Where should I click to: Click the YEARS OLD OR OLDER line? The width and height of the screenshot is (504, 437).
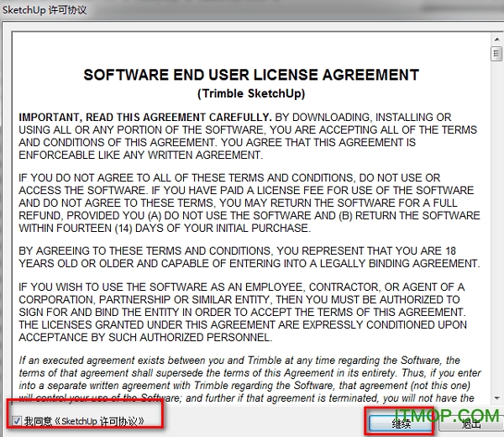tap(249, 264)
